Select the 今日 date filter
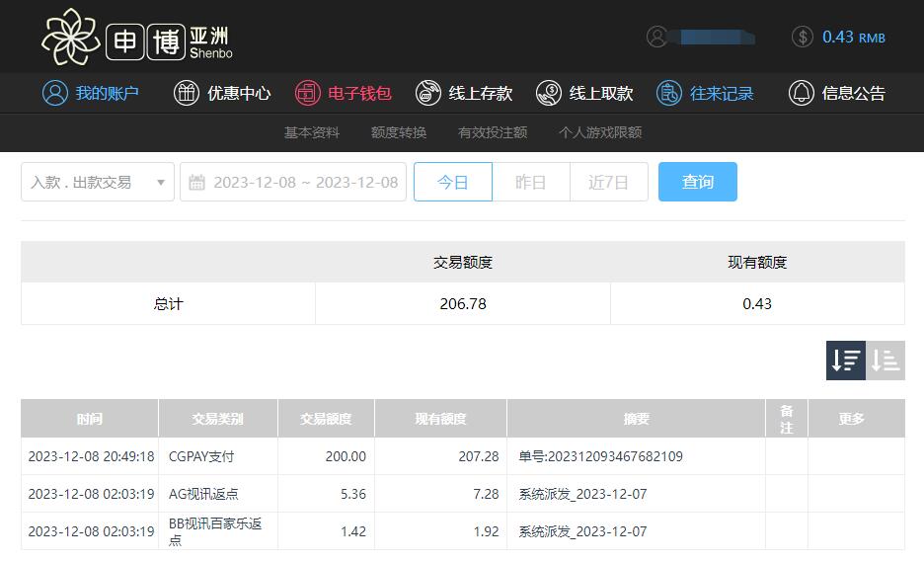The image size is (924, 562). tap(452, 182)
